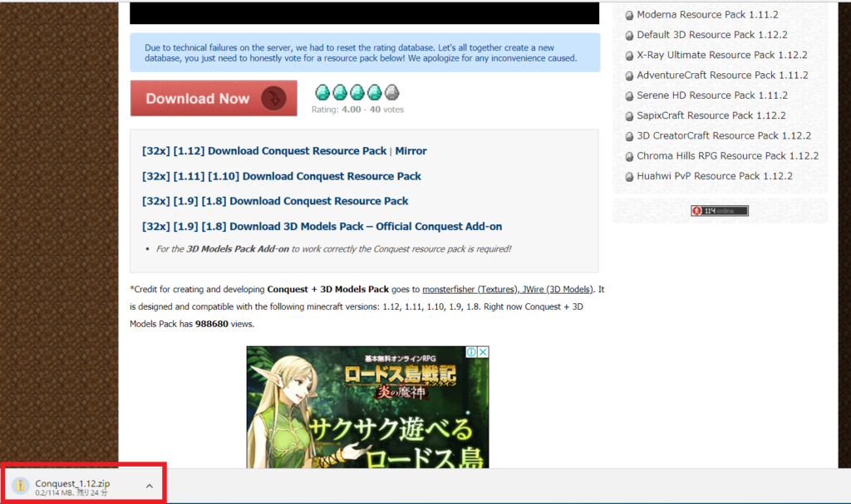
Task: Open Chroma Hills RPG Resource Pack 1.12.2
Action: click(x=727, y=155)
